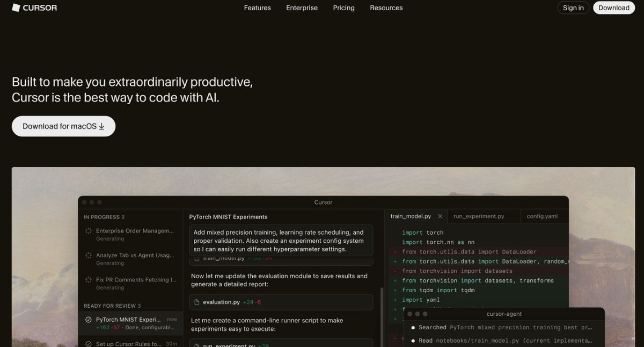Click the file icon beside evaluation.py

(x=197, y=302)
